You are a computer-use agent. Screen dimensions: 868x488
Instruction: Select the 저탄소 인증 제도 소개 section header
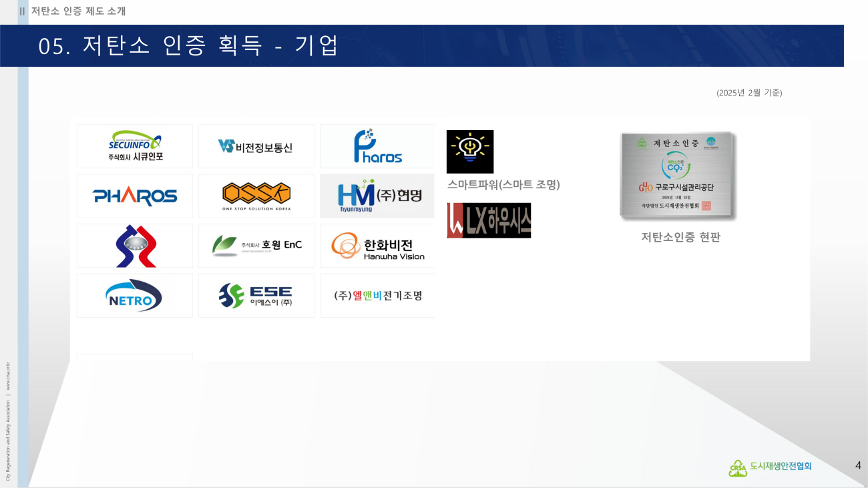pos(78,11)
